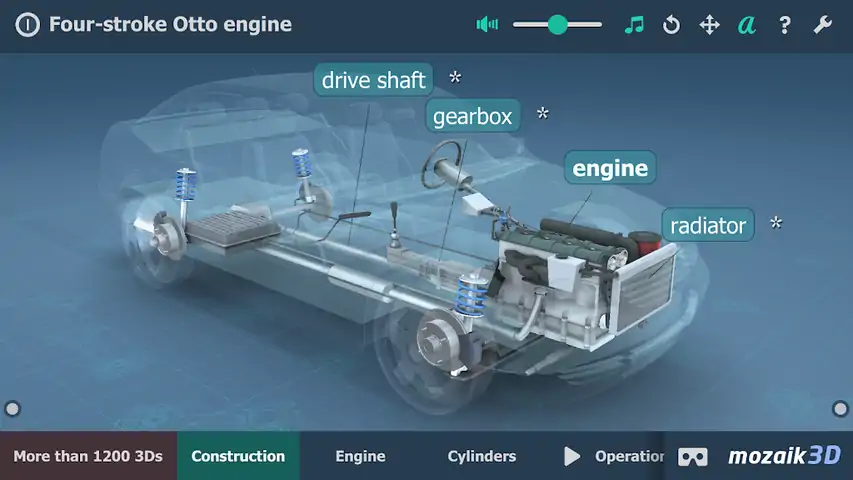853x480 pixels.
Task: Select the gearbox label
Action: 472,116
